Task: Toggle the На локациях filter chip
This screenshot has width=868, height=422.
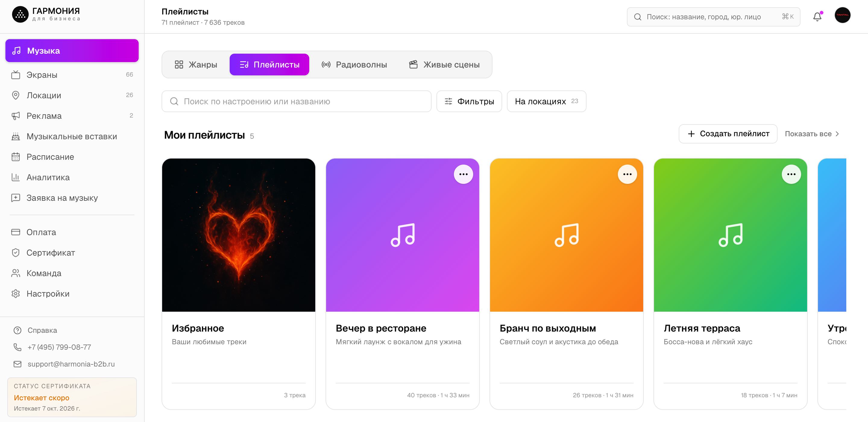Action: pos(546,101)
